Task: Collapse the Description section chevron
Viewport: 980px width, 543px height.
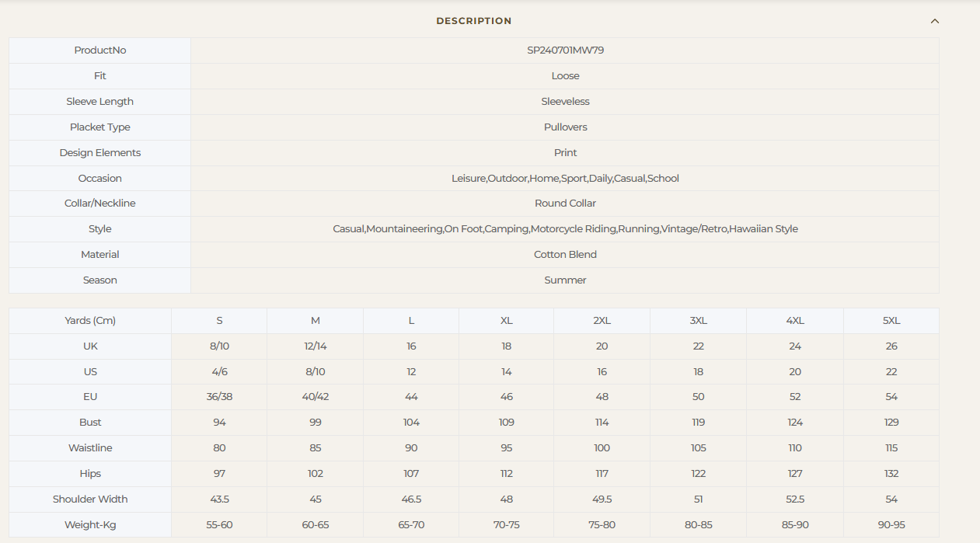Action: tap(934, 21)
